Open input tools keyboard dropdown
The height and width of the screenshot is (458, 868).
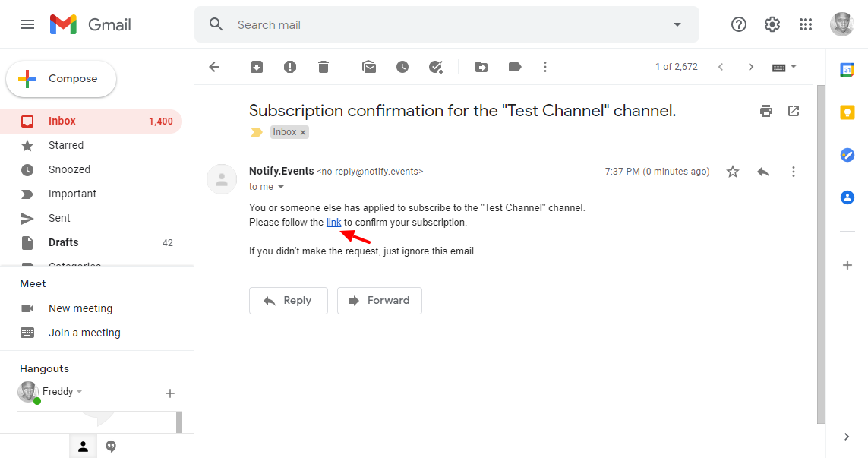[784, 67]
